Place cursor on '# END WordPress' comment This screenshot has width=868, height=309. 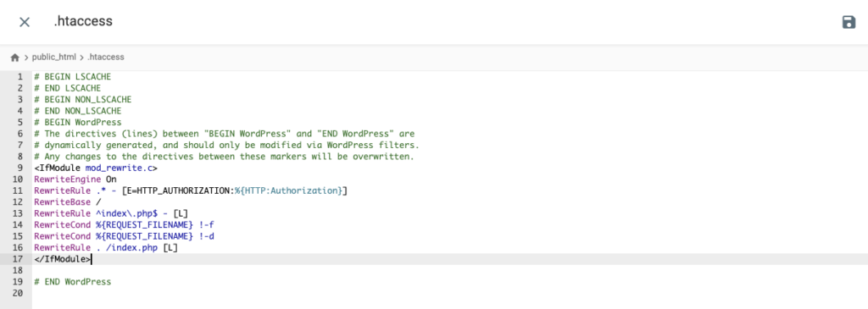(x=73, y=282)
